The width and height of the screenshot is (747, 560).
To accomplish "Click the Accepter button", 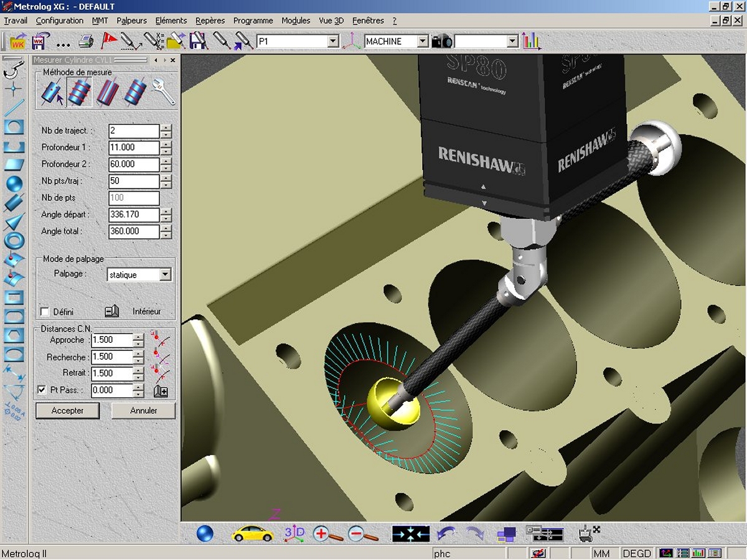I will click(67, 411).
